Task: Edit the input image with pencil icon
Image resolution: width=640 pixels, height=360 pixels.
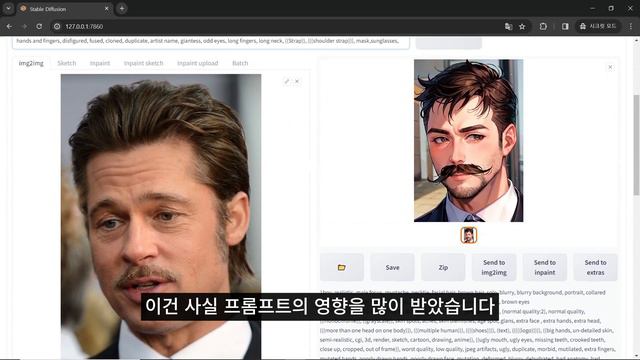Action: click(x=287, y=82)
